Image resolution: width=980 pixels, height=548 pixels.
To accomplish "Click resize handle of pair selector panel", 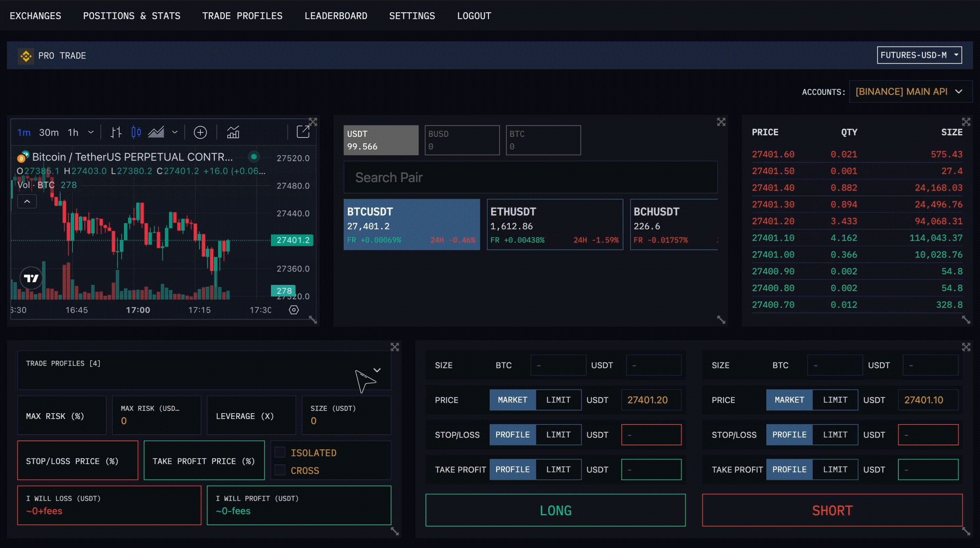I will coord(721,320).
